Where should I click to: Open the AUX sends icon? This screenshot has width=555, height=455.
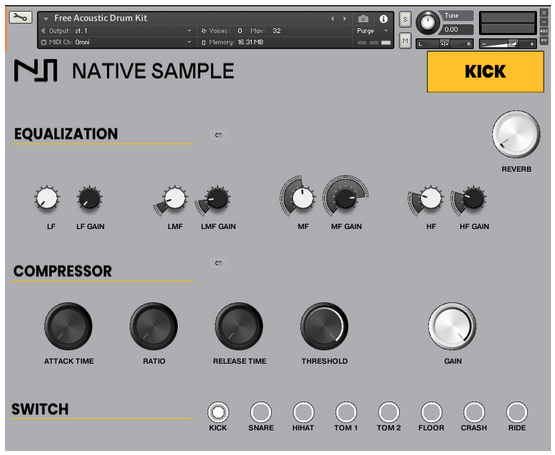pyautogui.click(x=544, y=32)
